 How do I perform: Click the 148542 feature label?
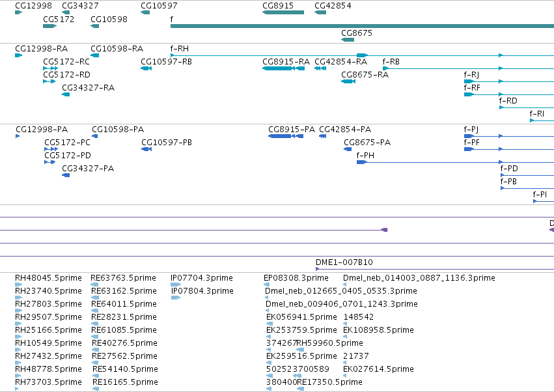(x=359, y=317)
